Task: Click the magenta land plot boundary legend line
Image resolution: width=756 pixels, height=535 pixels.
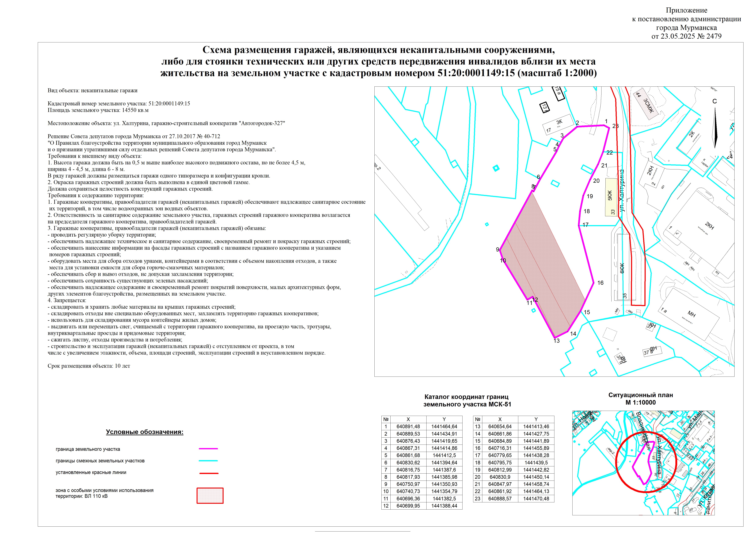Action: pos(208,449)
